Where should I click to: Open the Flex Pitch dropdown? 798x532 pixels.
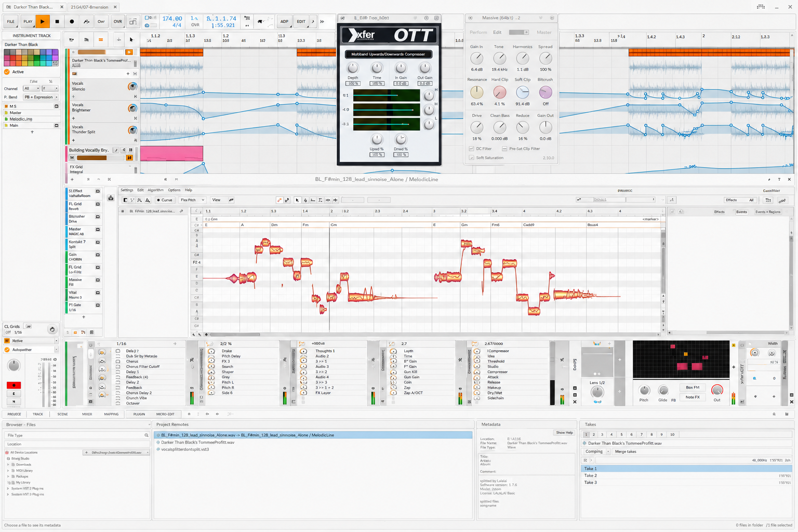click(x=192, y=200)
